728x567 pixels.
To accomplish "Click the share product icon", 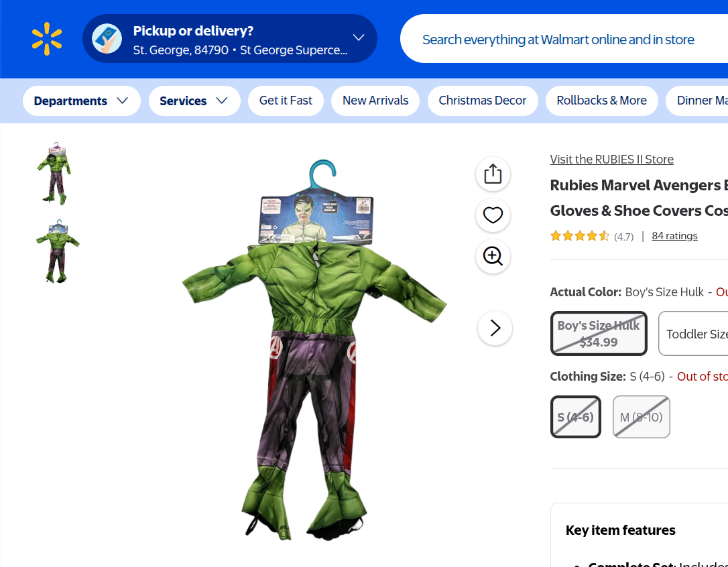I will tap(493, 174).
